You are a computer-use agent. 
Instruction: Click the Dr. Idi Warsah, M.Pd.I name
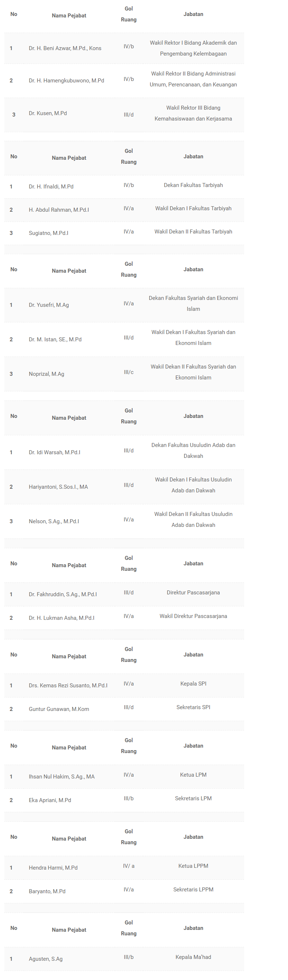click(x=54, y=452)
